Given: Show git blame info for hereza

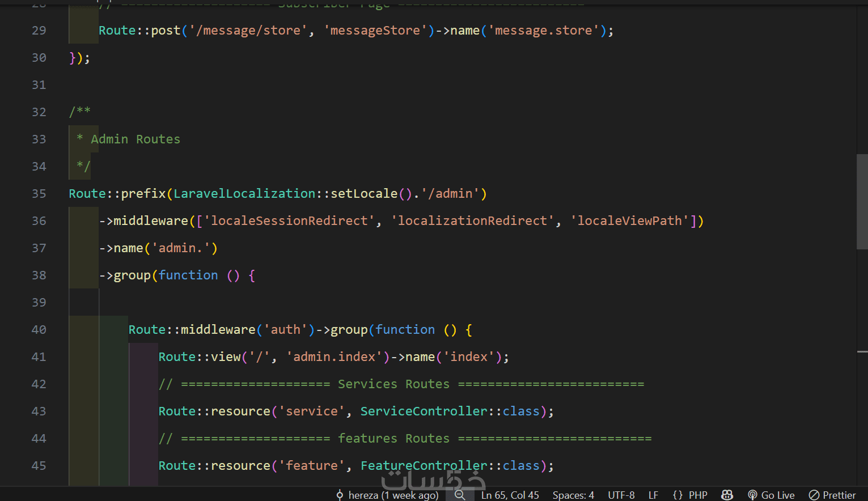Looking at the screenshot, I should (388, 495).
